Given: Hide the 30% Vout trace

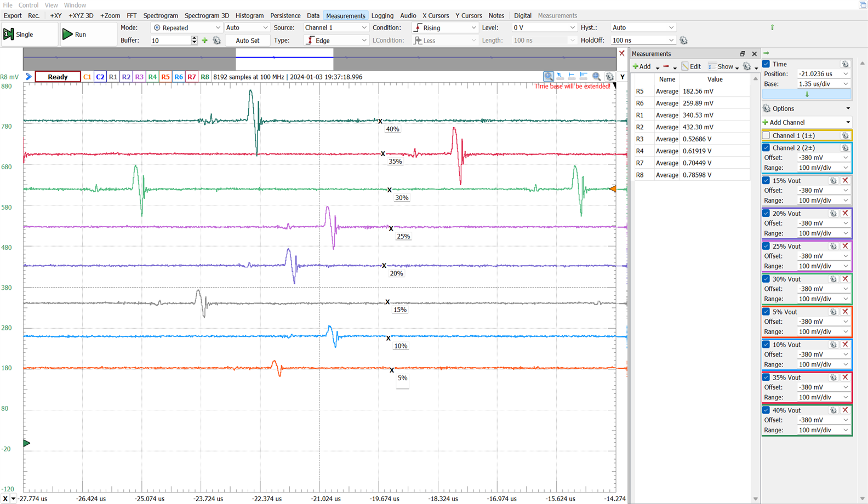Looking at the screenshot, I should click(x=766, y=279).
